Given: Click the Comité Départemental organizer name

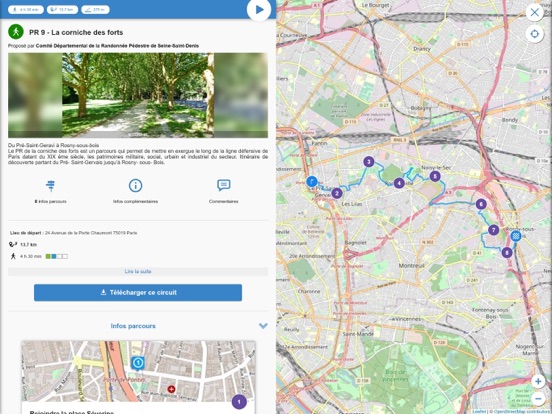Looking at the screenshot, I should click(117, 46).
